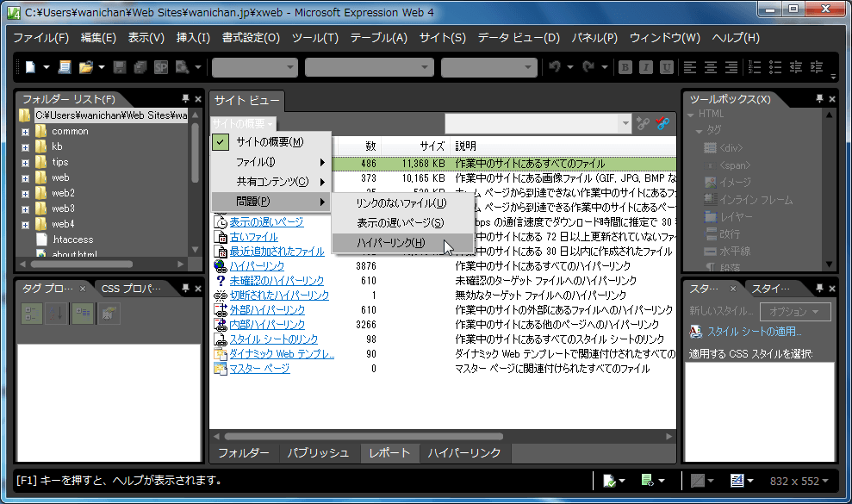Click the Edit hyperlink chain-arrow icon
The image size is (852, 504).
click(643, 123)
